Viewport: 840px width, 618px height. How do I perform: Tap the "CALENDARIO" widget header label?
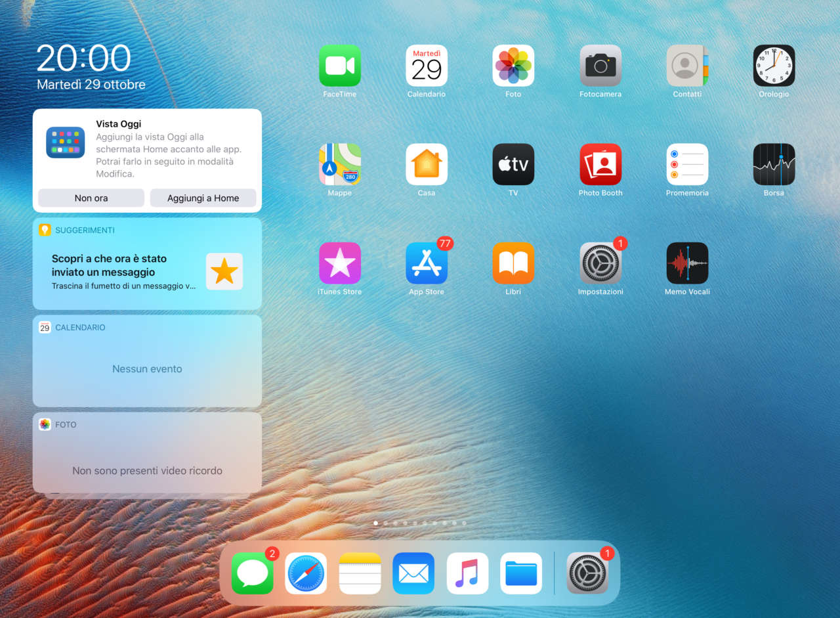coord(80,328)
